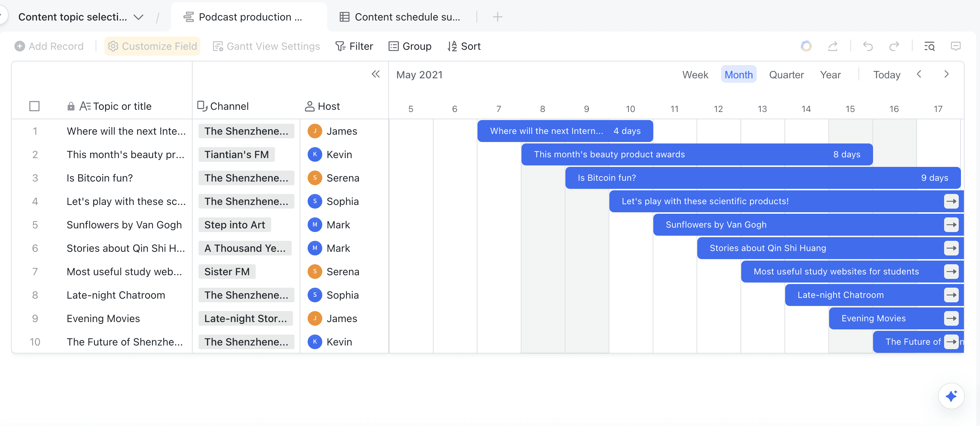The width and height of the screenshot is (980, 426).
Task: Open the Filter options
Action: 354,46
